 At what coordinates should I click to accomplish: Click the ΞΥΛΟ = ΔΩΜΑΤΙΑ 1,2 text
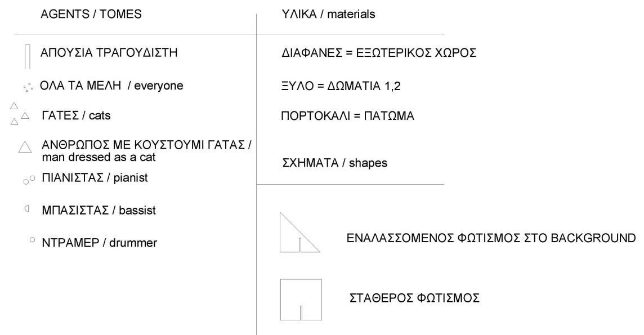pos(333,86)
